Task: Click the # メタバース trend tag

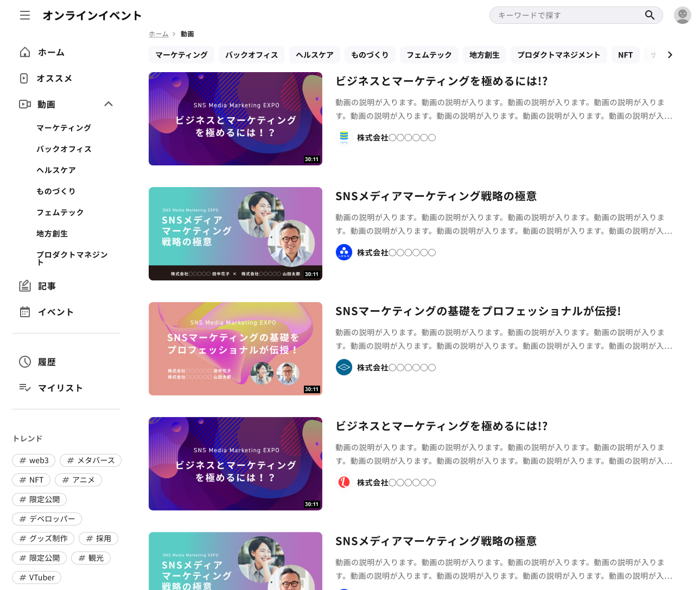Action: coord(91,460)
